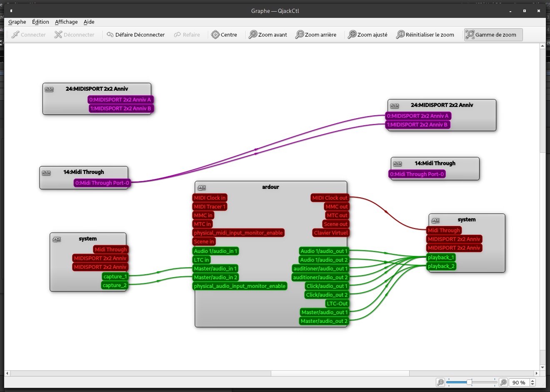Open the Aide menu
This screenshot has width=550, height=392.
89,22
